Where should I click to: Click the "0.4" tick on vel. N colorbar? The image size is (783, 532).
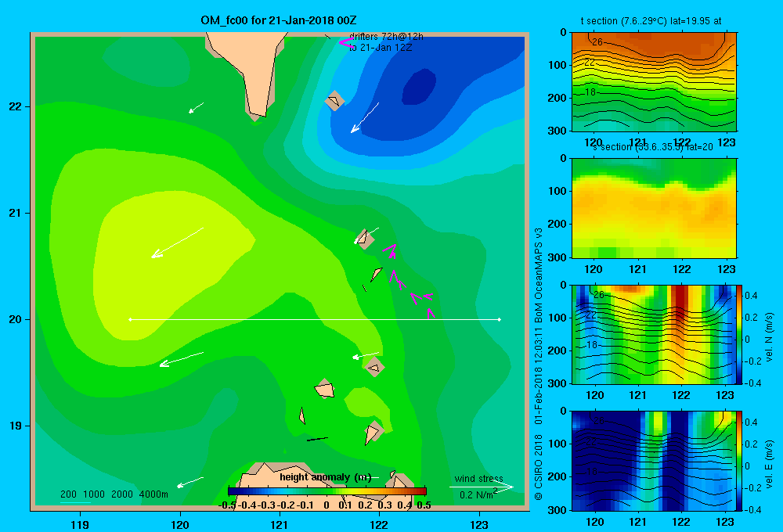pos(751,296)
